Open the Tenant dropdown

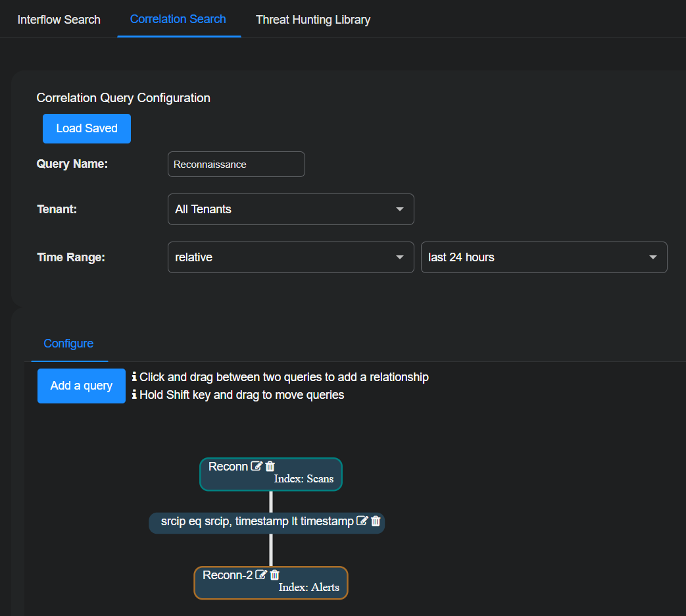pos(291,209)
